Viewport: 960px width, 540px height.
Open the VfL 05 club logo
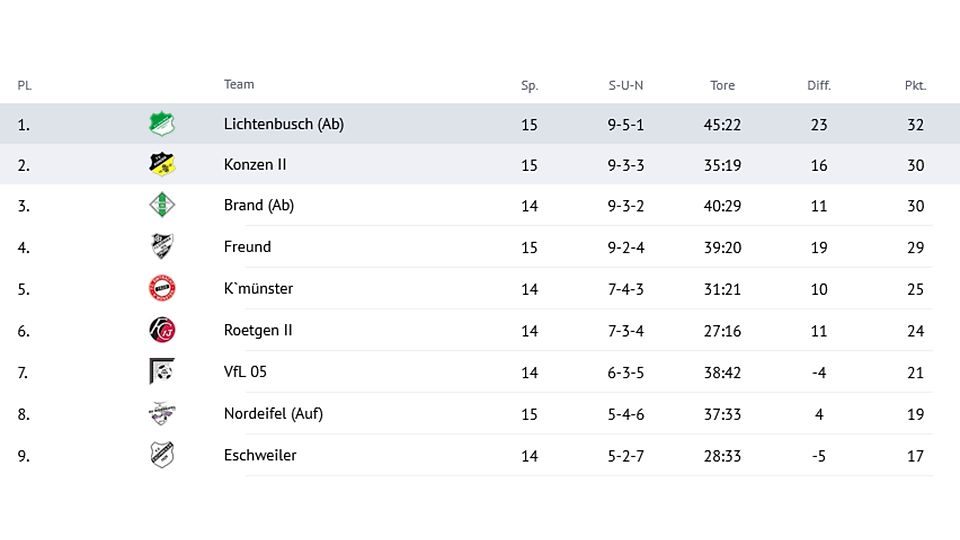162,371
